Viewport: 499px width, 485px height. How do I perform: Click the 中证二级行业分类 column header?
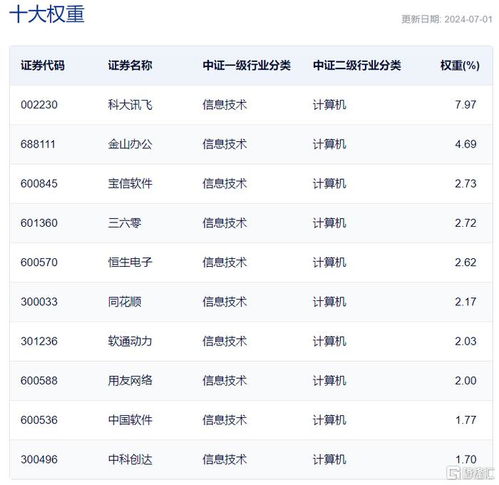pyautogui.click(x=357, y=65)
